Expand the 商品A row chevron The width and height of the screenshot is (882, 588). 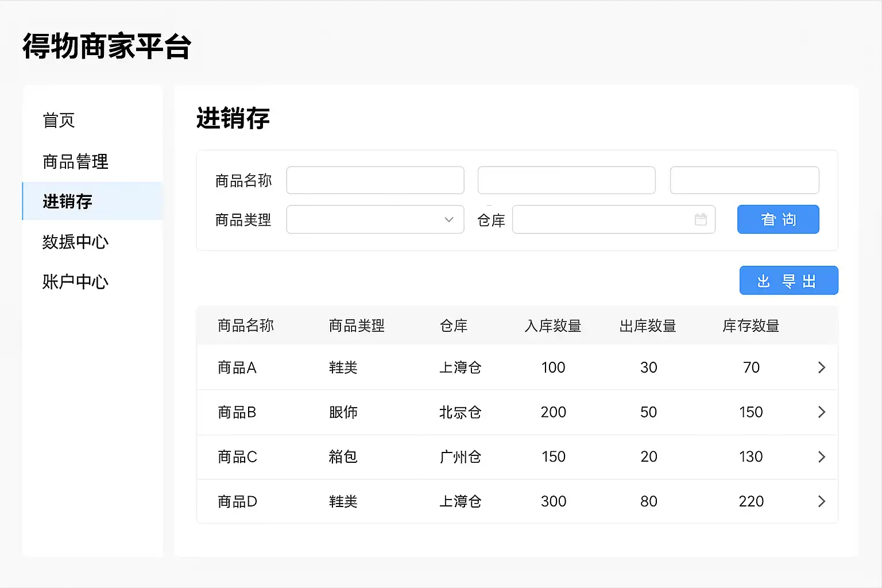[x=822, y=367]
